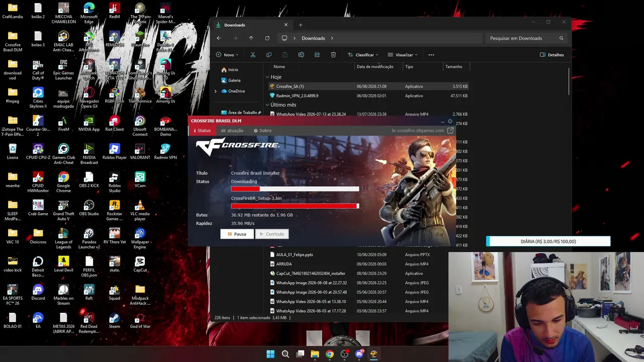Click the Explorer file list vertical scrollbar
The image size is (644, 362).
(569, 81)
